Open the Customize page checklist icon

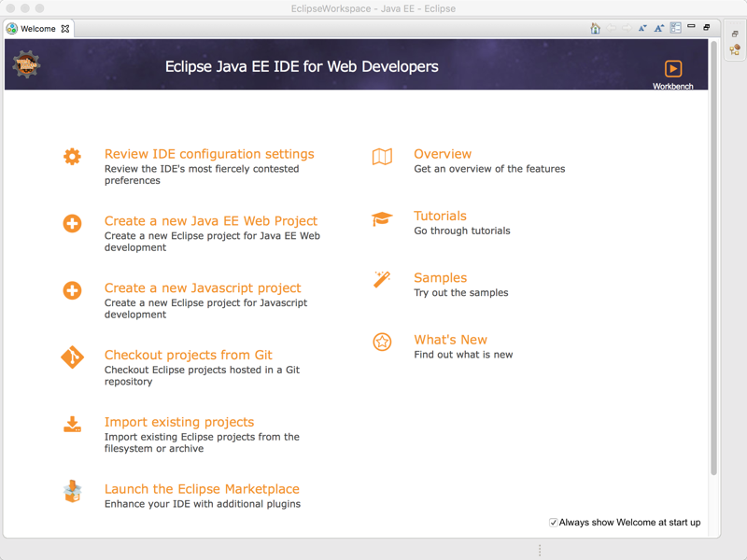coord(675,28)
